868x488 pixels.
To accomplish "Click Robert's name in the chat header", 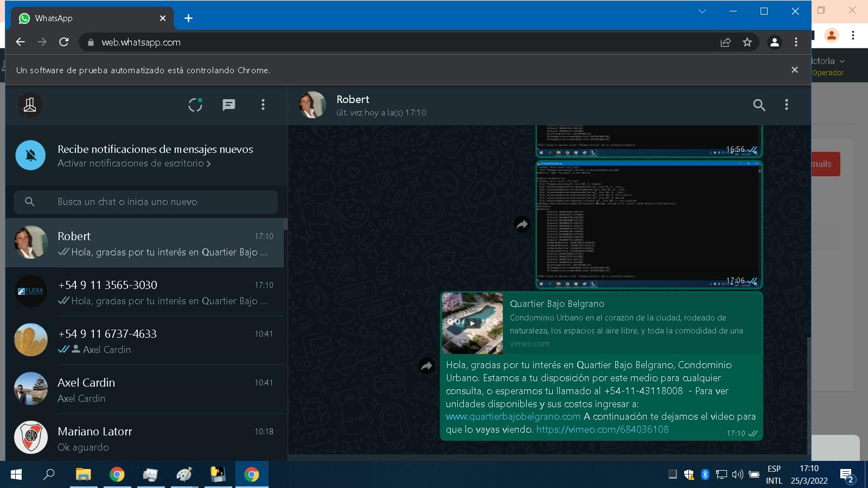I will tap(353, 99).
